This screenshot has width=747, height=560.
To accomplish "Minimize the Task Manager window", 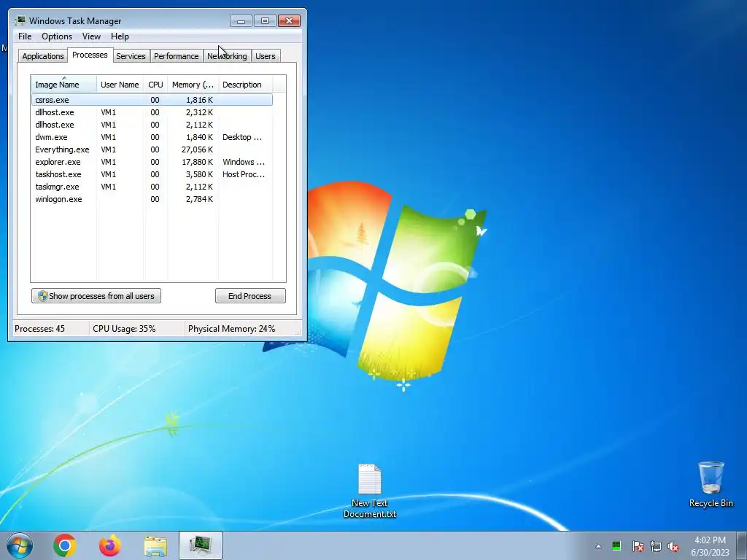I will pos(241,21).
